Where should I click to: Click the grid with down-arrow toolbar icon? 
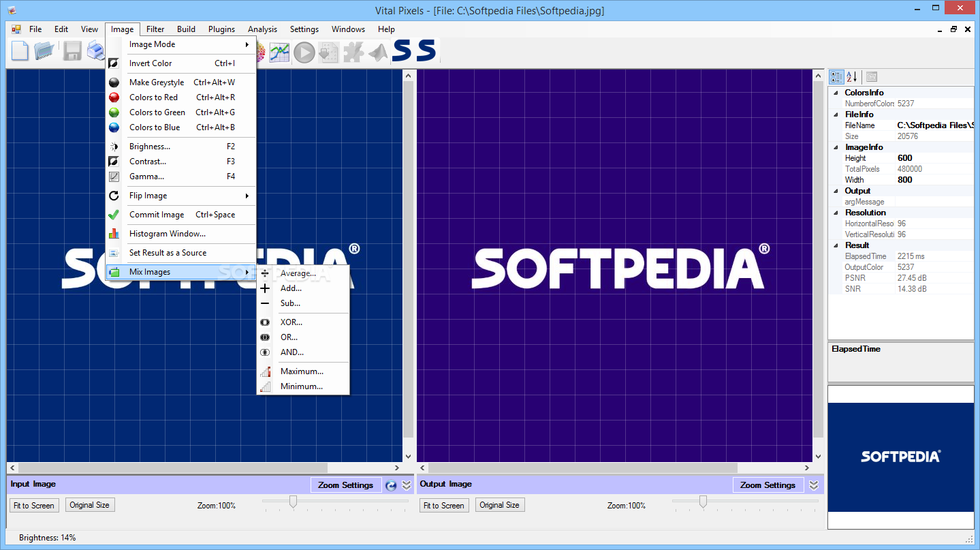[329, 52]
